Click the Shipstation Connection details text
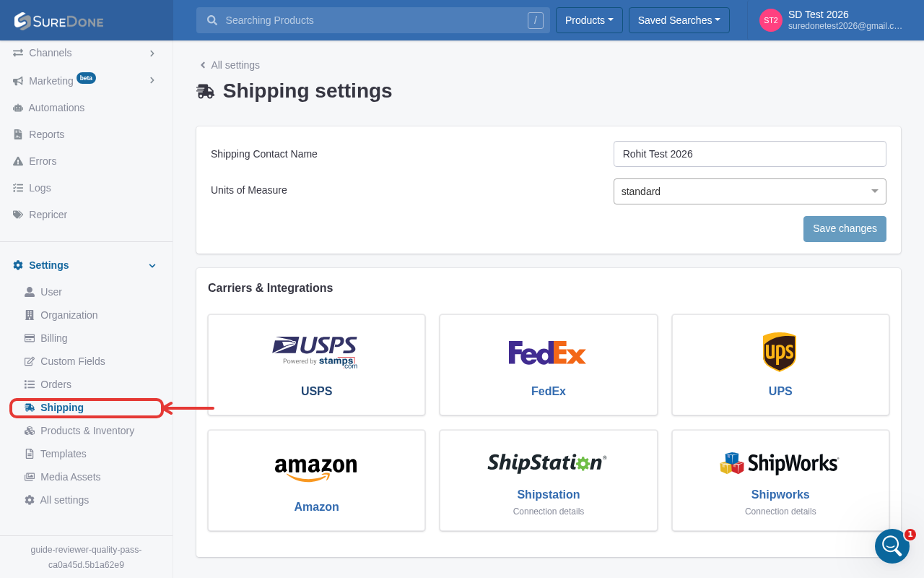Image resolution: width=924 pixels, height=578 pixels. pos(549,512)
